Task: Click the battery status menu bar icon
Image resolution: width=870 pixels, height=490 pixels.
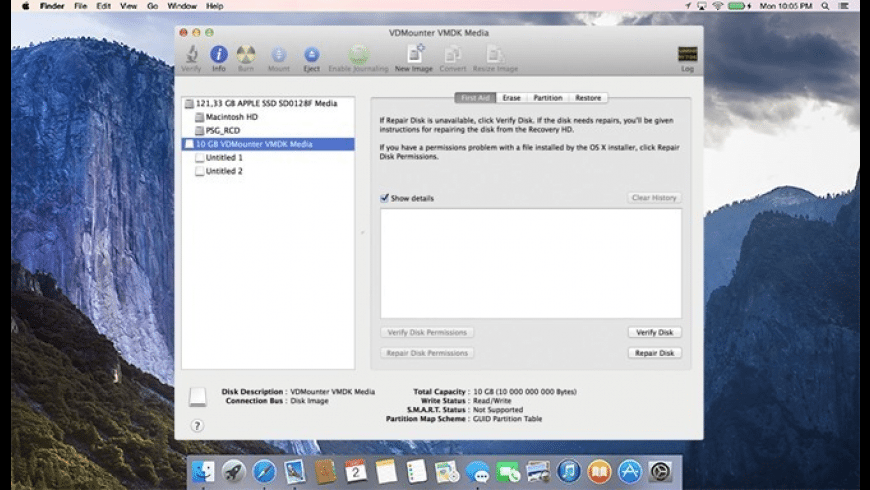Action: 740,6
